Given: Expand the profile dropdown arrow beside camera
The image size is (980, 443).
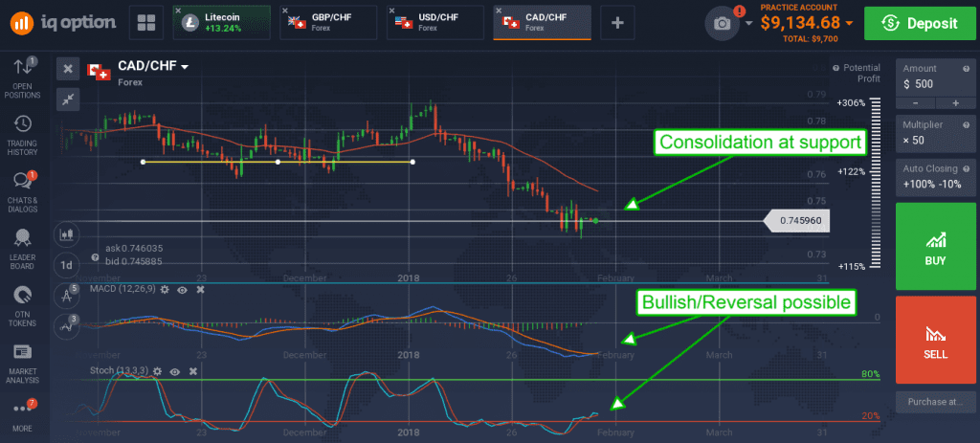Looking at the screenshot, I should click(749, 24).
